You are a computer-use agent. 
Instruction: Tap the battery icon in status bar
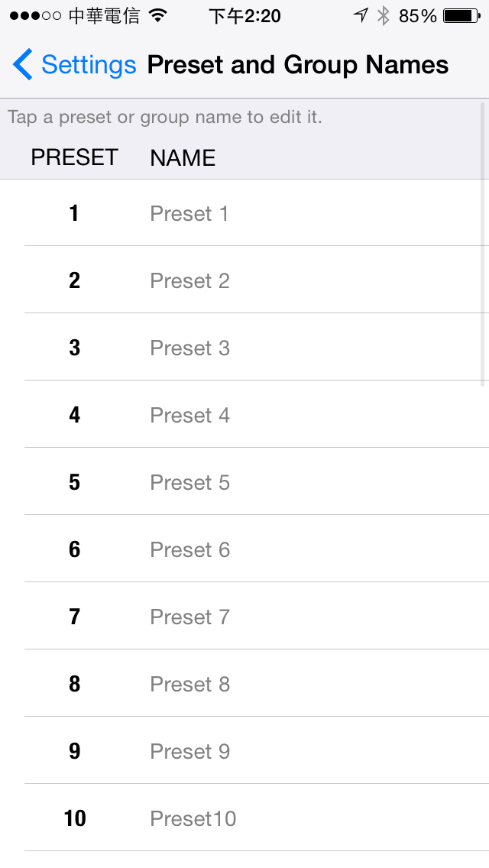(461, 16)
